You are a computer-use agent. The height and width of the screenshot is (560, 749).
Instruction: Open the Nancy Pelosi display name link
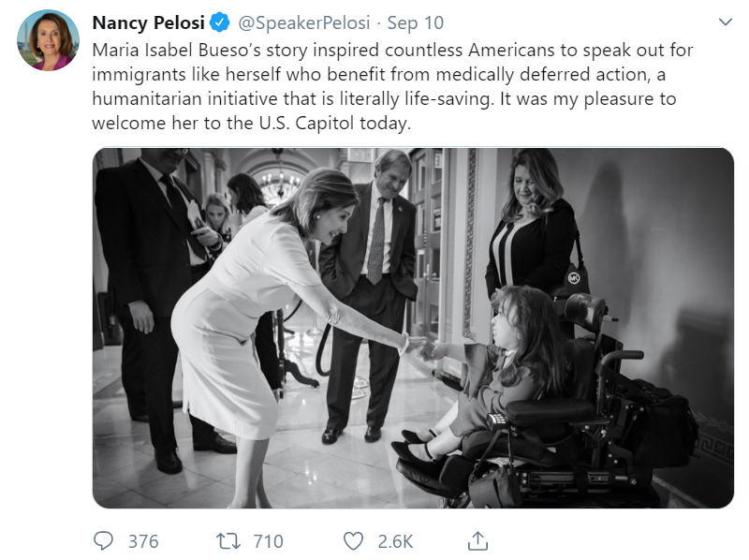[150, 22]
